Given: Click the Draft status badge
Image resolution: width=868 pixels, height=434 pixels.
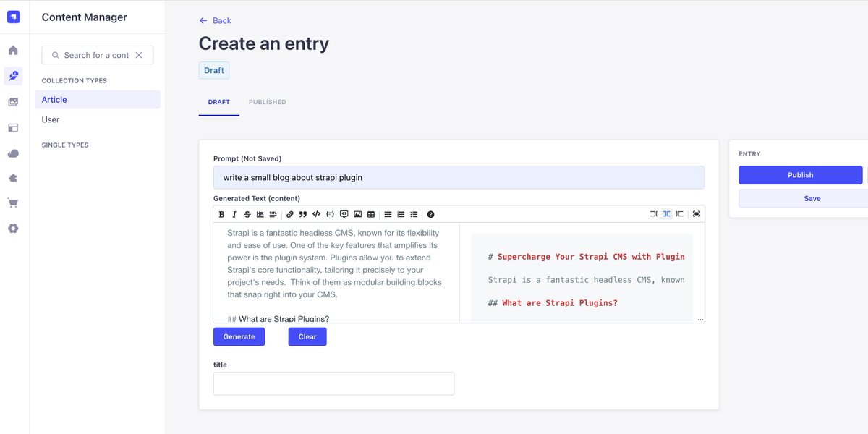Looking at the screenshot, I should 214,70.
